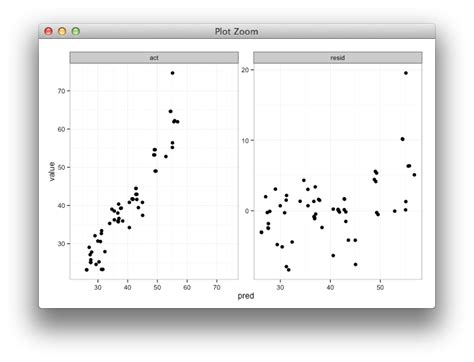Click the Plot Zoom title text
Screen dimensions: 474x362
pyautogui.click(x=236, y=32)
